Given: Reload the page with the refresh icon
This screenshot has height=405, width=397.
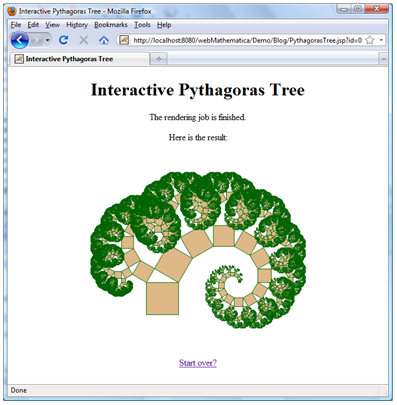Looking at the screenshot, I should 63,40.
